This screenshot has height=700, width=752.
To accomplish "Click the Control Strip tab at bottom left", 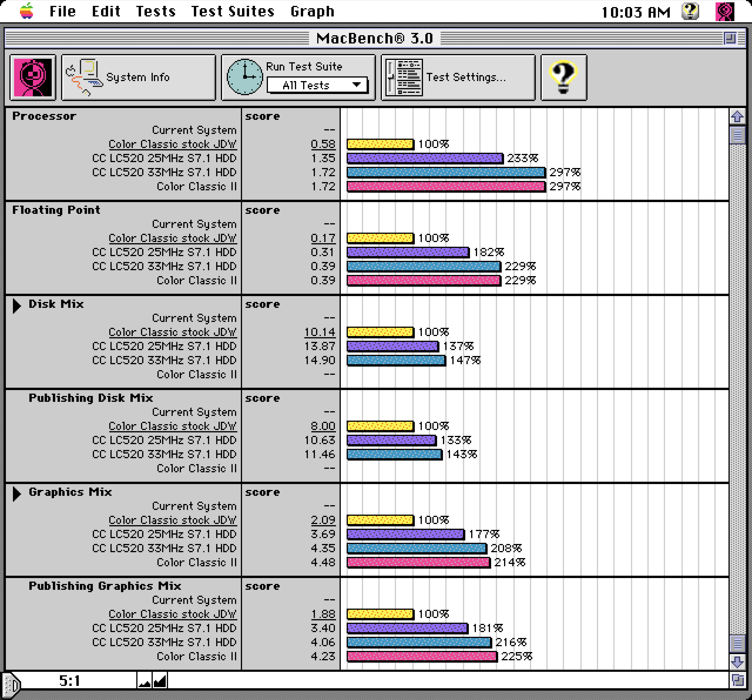I will tap(11, 684).
